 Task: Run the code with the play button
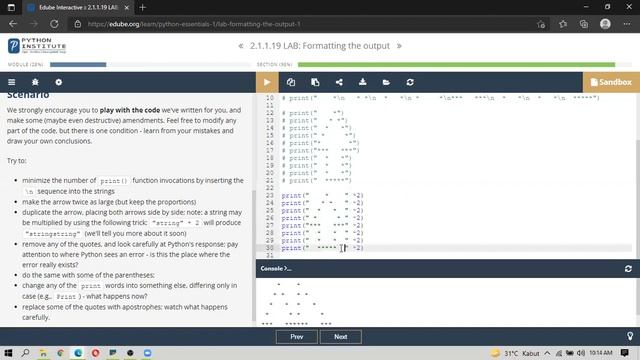click(267, 82)
